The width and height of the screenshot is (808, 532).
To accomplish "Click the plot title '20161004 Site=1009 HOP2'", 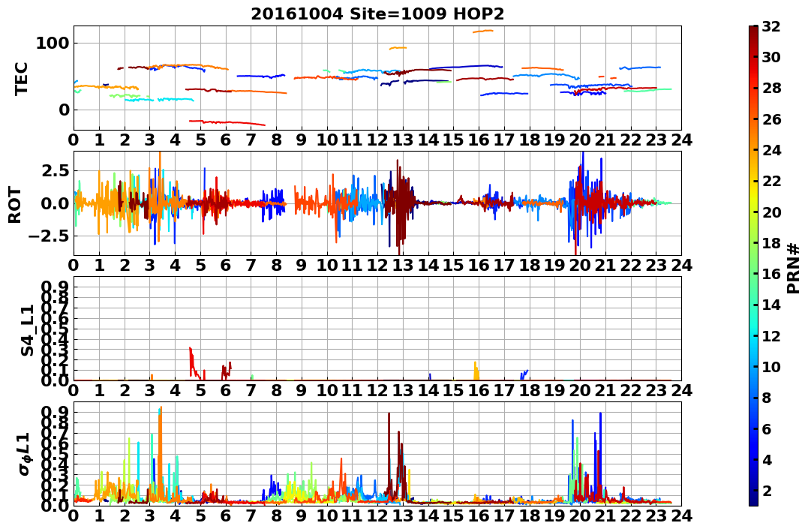I will pos(377,14).
